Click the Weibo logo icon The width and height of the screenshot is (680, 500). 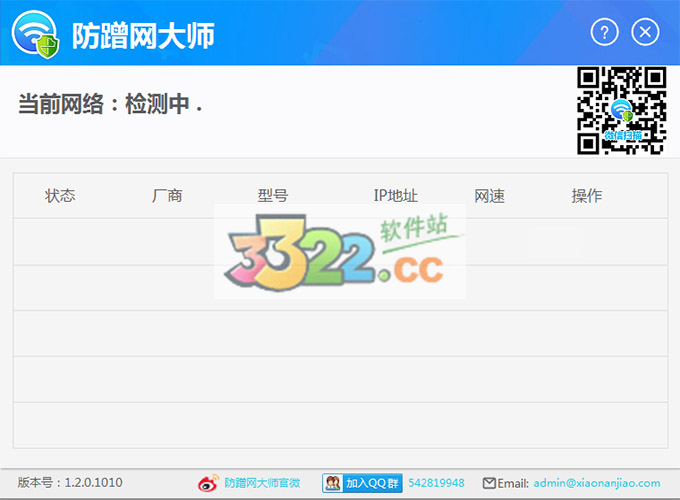click(x=208, y=483)
